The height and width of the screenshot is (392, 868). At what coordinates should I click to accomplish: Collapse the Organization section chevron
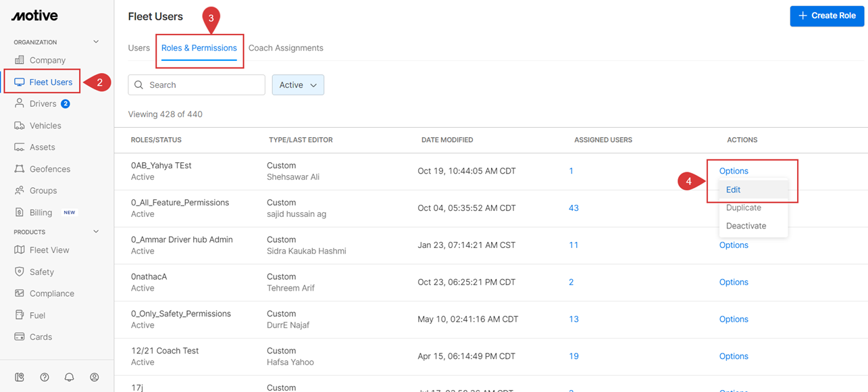point(96,42)
